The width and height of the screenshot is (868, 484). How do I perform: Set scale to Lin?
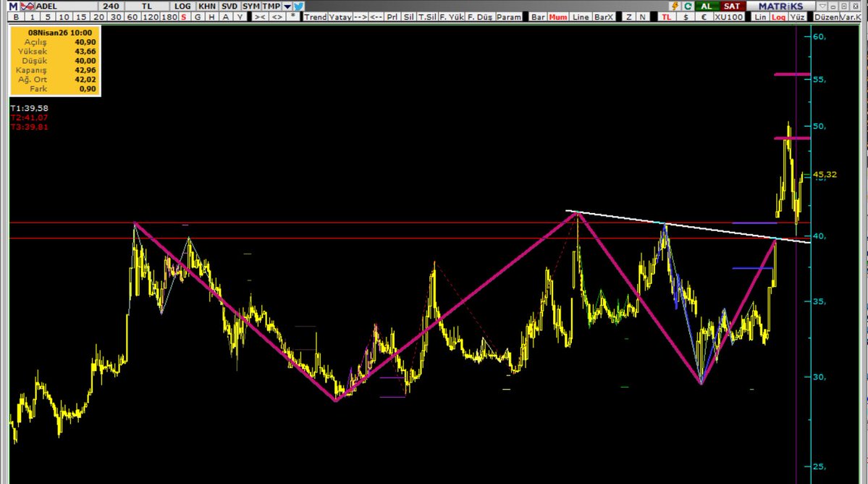click(761, 17)
